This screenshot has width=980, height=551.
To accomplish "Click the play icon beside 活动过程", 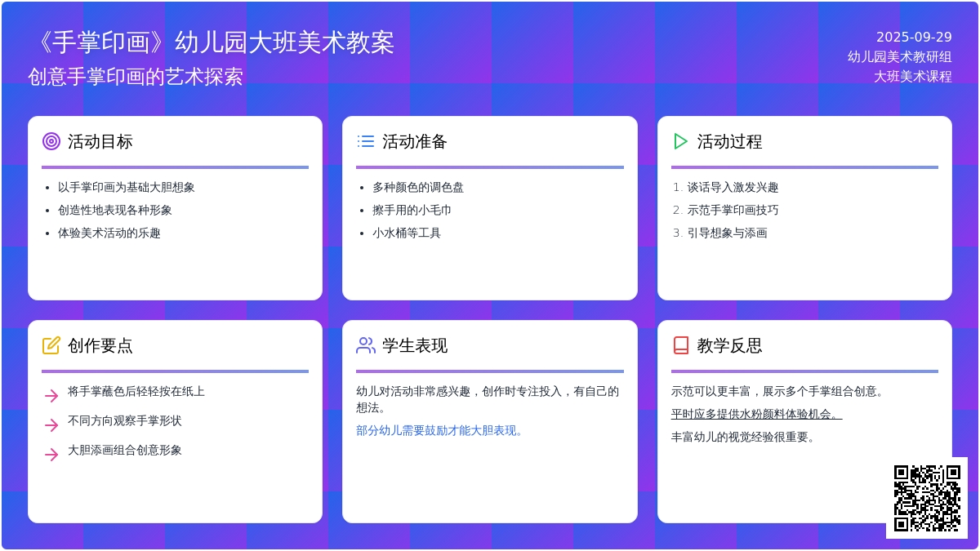I will tap(680, 141).
